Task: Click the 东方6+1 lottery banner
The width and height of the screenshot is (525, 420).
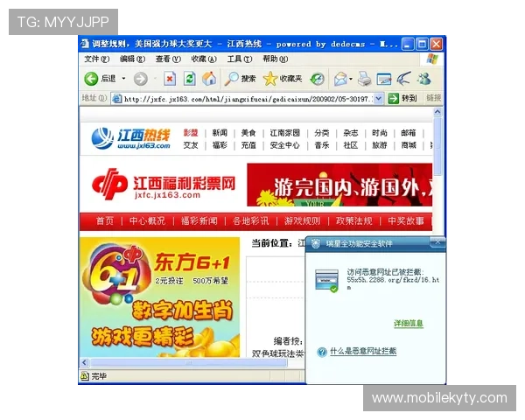Action: 160,297
